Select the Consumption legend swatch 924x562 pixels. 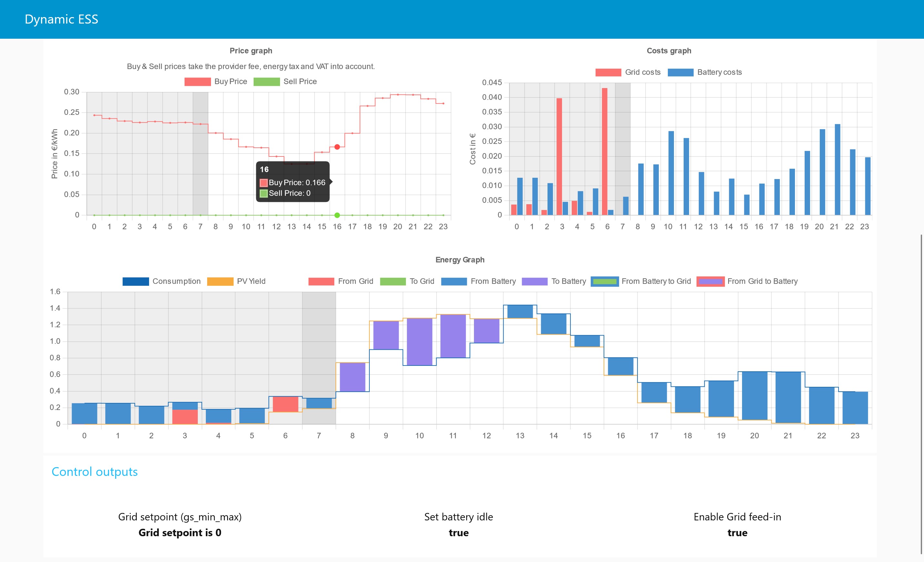point(136,281)
